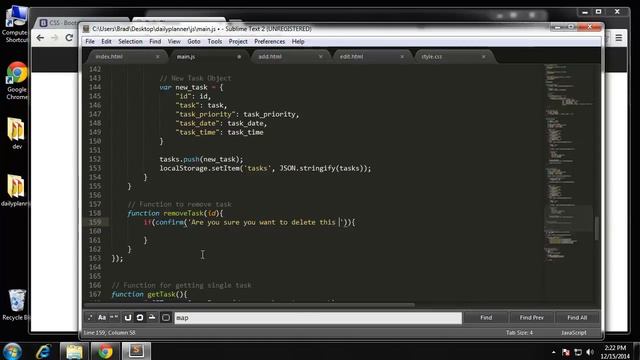Switch to Chrome in the taskbar
The width and height of the screenshot is (640, 360).
pos(105,351)
